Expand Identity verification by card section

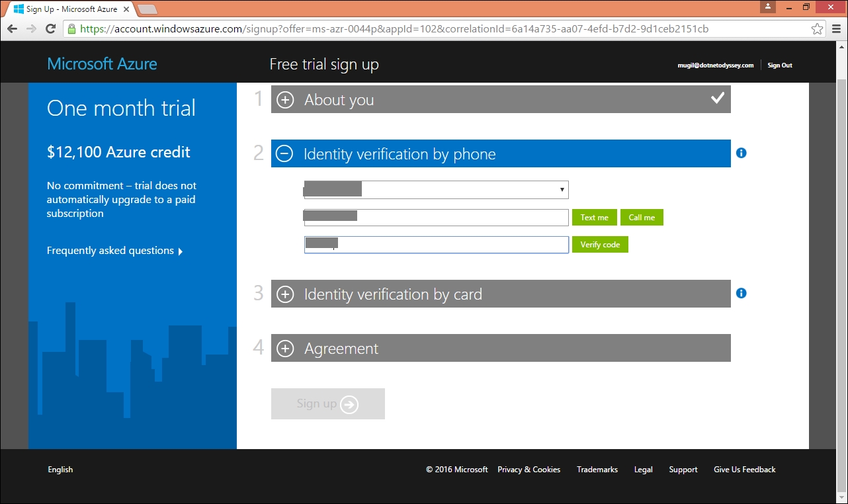(285, 294)
